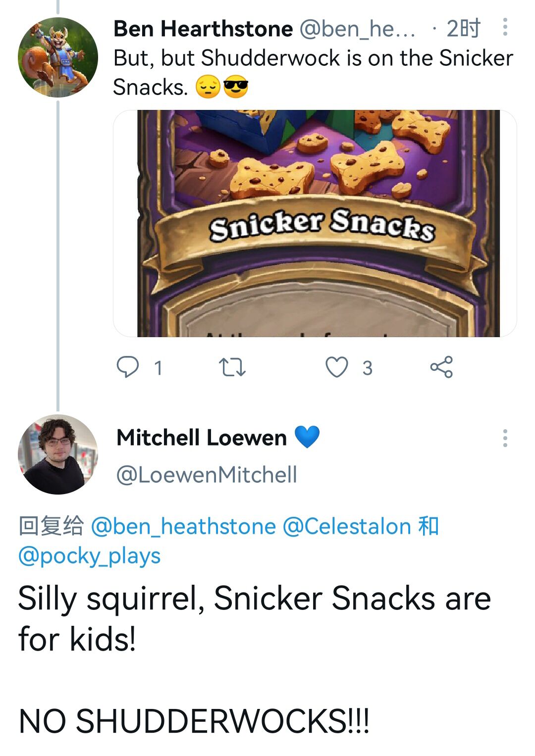Follow the @Celestalon mention link

(347, 526)
